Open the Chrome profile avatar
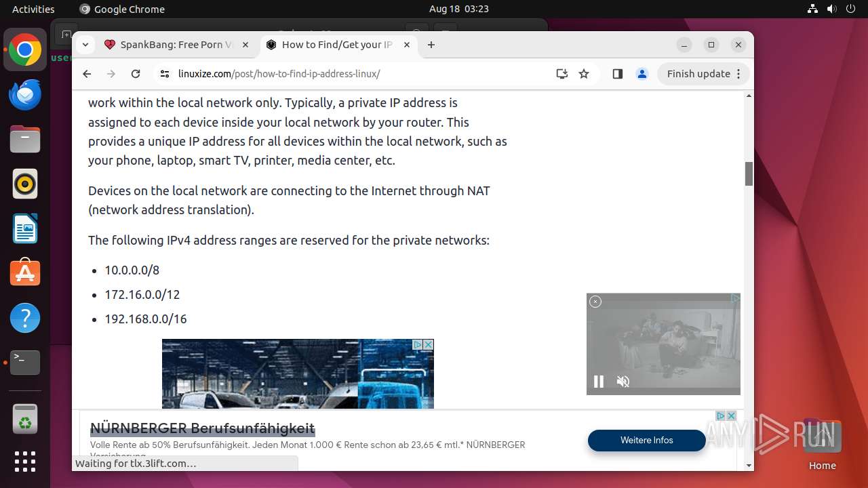Image resolution: width=868 pixels, height=488 pixels. pos(642,74)
